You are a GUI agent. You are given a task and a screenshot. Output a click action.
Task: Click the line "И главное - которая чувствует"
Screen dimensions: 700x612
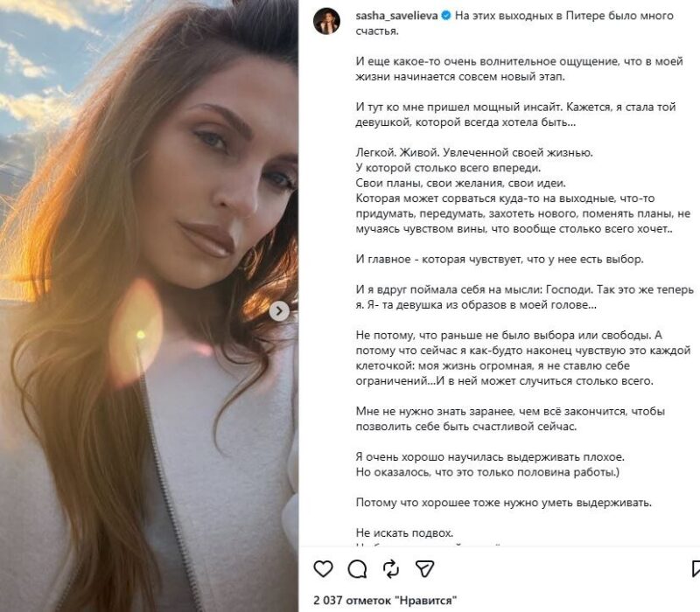tap(500, 259)
